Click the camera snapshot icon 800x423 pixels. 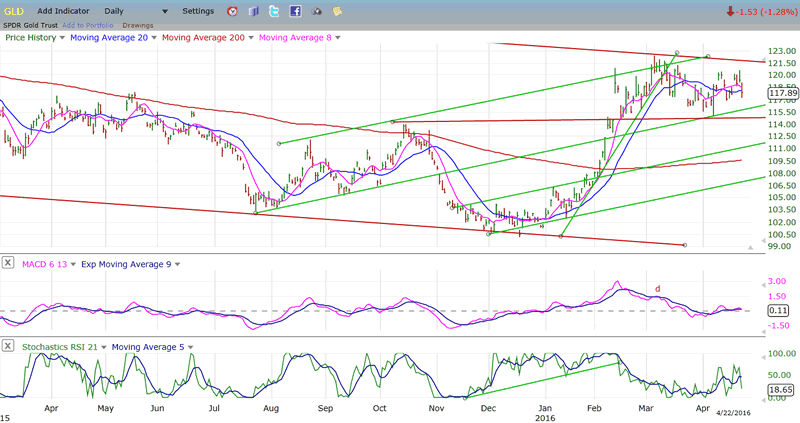tap(317, 11)
